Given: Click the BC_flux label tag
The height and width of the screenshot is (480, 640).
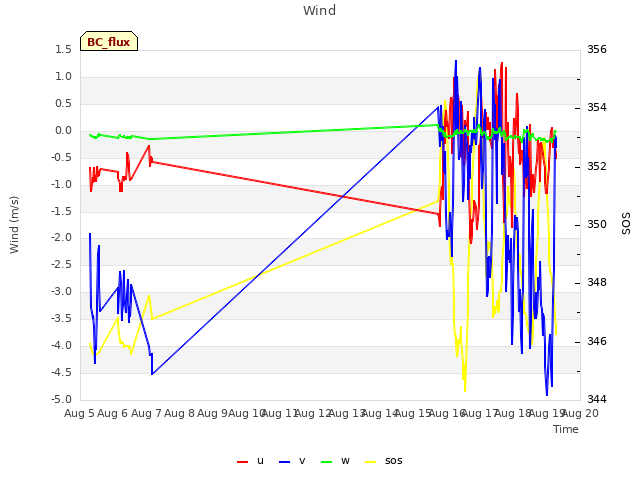Looking at the screenshot, I should click(x=109, y=41).
